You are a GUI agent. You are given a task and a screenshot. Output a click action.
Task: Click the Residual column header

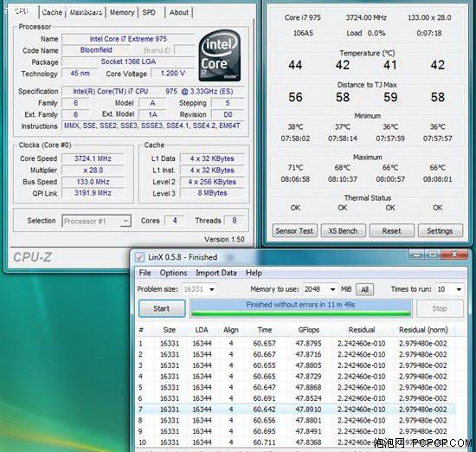[x=361, y=330]
